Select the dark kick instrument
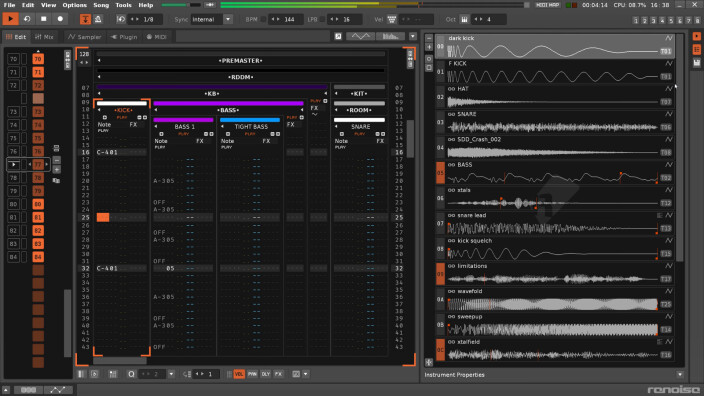The image size is (704, 396). point(554,46)
